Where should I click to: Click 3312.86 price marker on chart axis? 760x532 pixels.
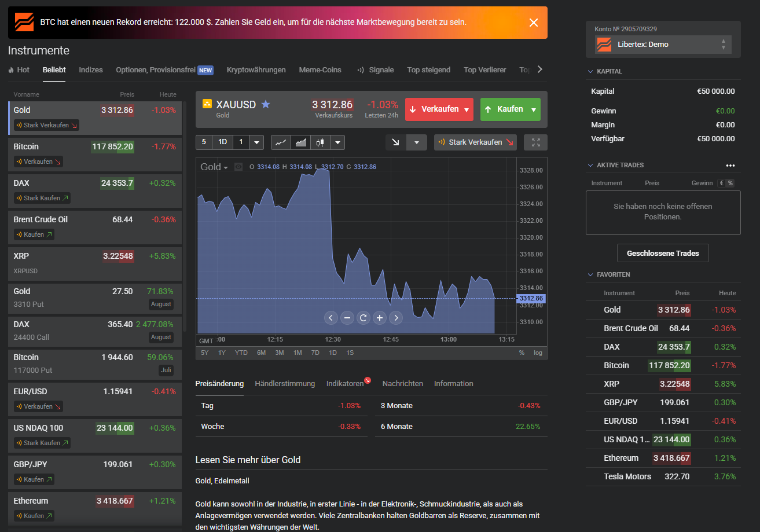click(x=531, y=298)
